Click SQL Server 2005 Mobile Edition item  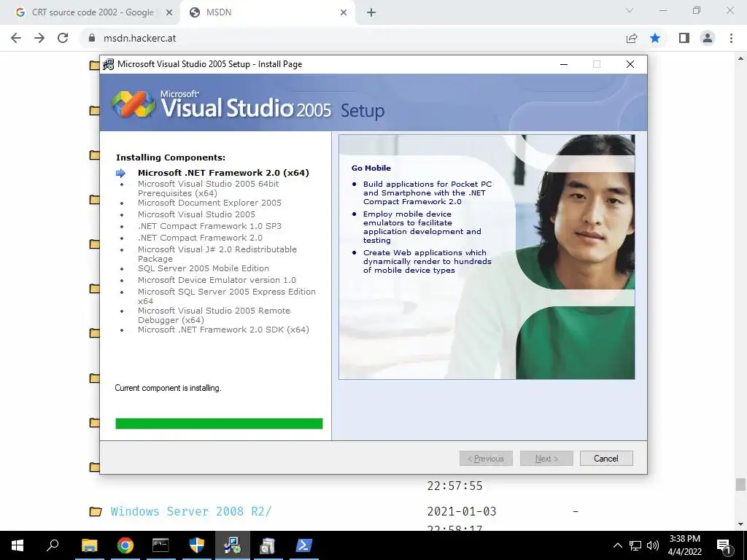[204, 268]
